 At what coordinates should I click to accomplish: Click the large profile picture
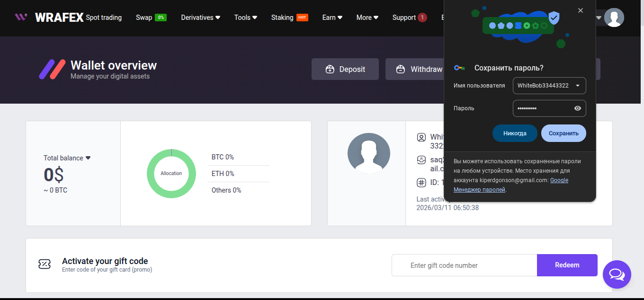pos(368,153)
